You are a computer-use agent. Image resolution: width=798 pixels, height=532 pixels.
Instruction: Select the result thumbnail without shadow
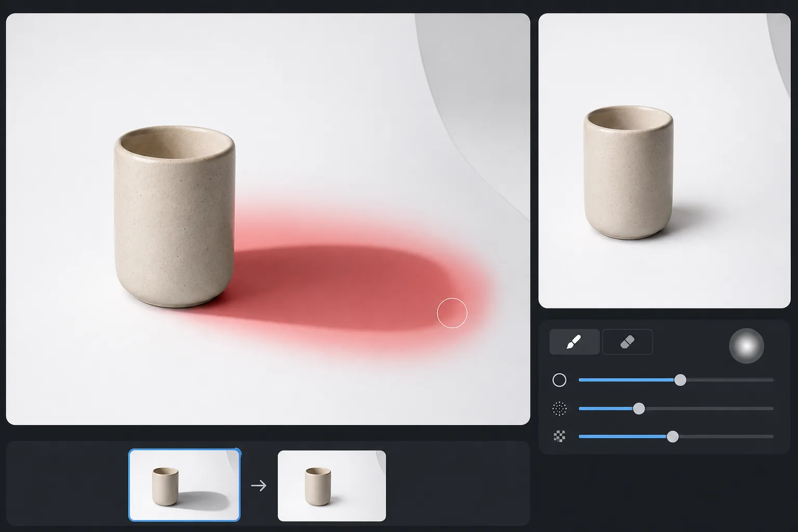[331, 486]
